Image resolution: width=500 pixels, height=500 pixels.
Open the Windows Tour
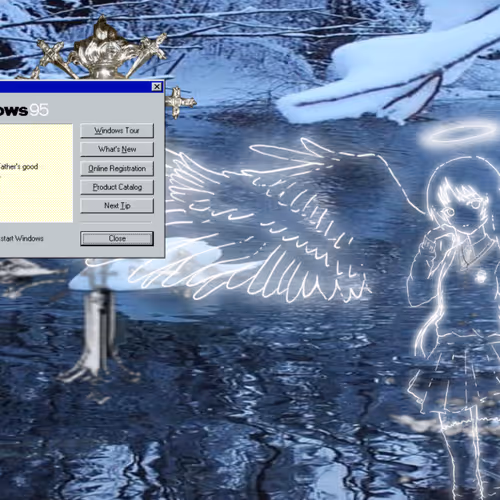117,130
